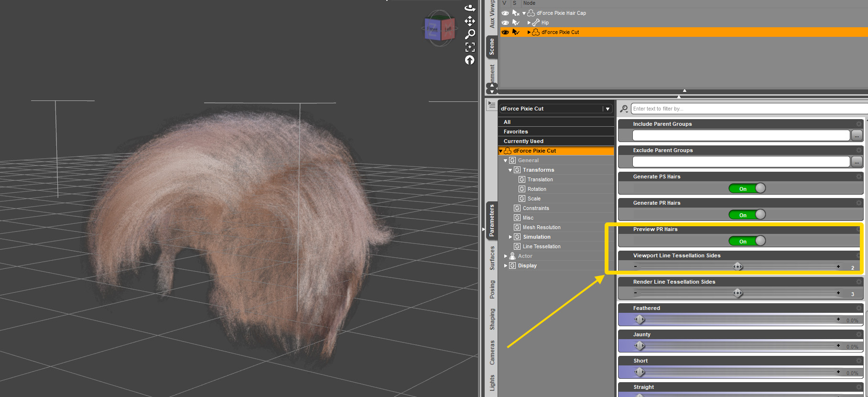Image resolution: width=868 pixels, height=397 pixels.
Task: Switch to the Cameras pane tab
Action: [492, 353]
